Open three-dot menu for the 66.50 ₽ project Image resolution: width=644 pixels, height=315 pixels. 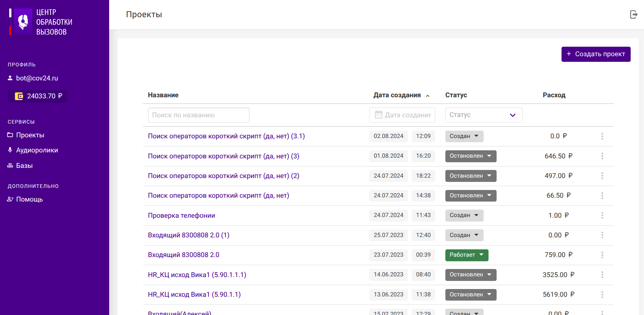(x=602, y=196)
